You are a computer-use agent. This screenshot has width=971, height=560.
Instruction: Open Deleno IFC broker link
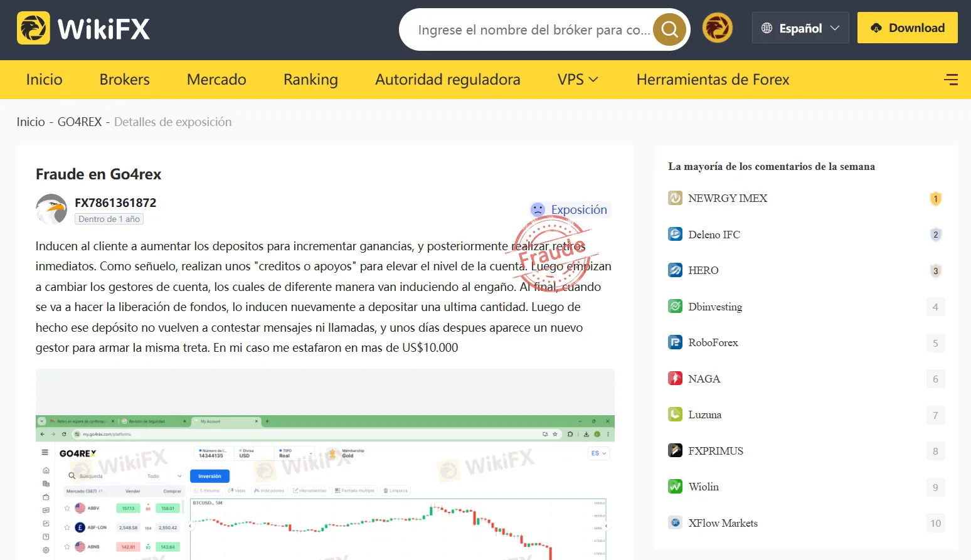click(714, 235)
